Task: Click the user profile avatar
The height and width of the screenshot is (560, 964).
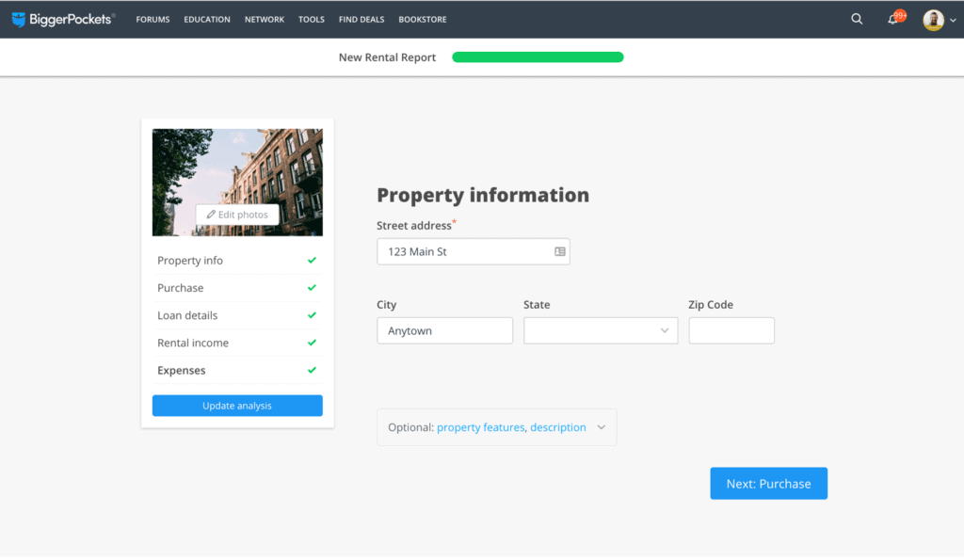Action: click(933, 20)
